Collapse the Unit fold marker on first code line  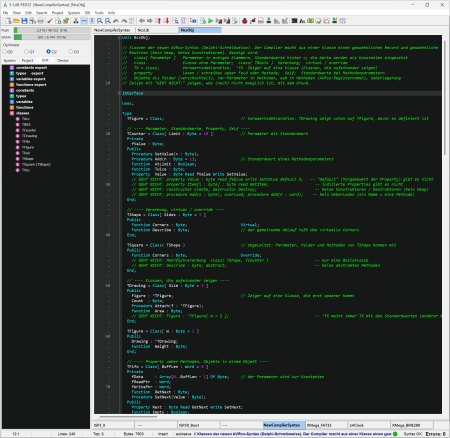[x=119, y=38]
